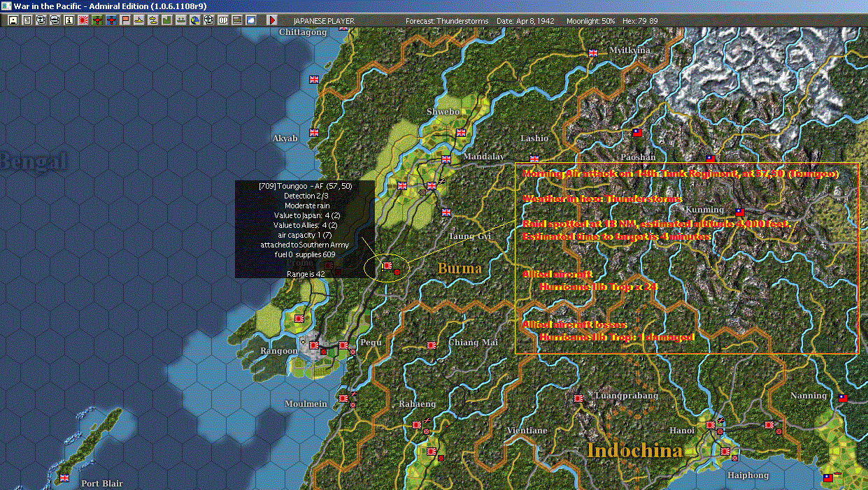Image resolution: width=868 pixels, height=490 pixels.
Task: Click the red play arrow end-turn icon
Action: (272, 20)
